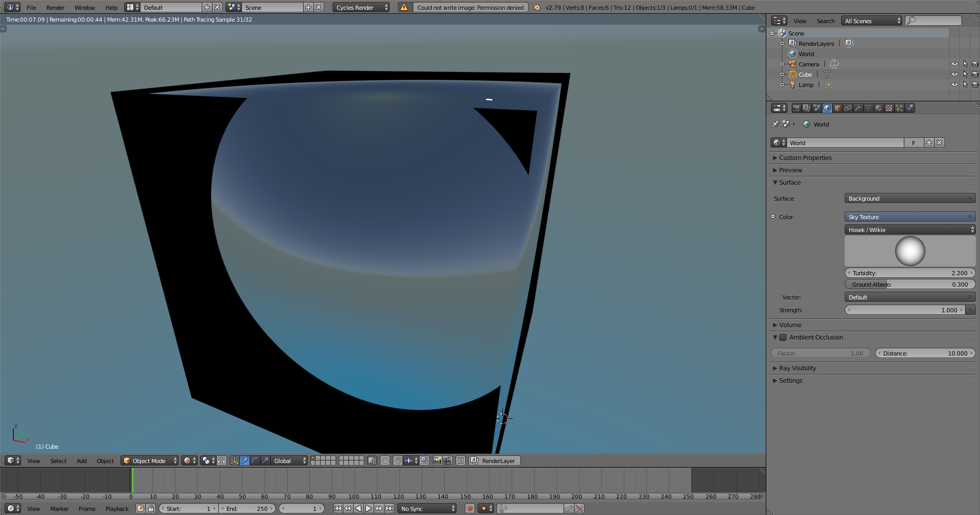Open the Object properties tab (orange cube)
Viewport: 980px width, 515px height.
click(x=837, y=108)
